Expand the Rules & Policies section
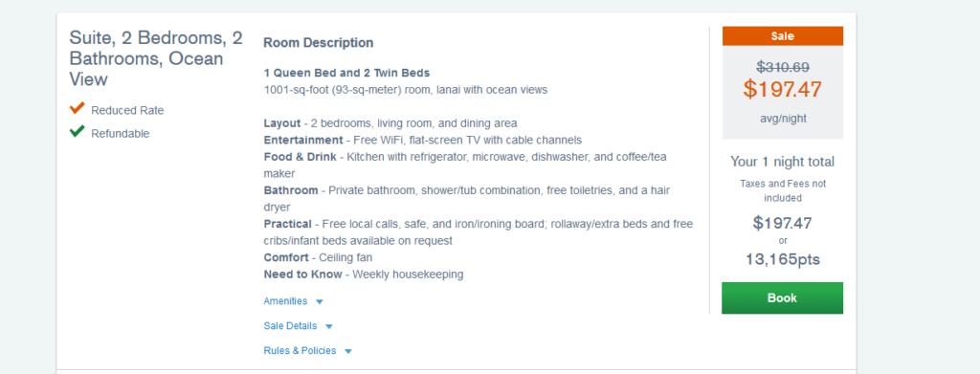 click(300, 351)
